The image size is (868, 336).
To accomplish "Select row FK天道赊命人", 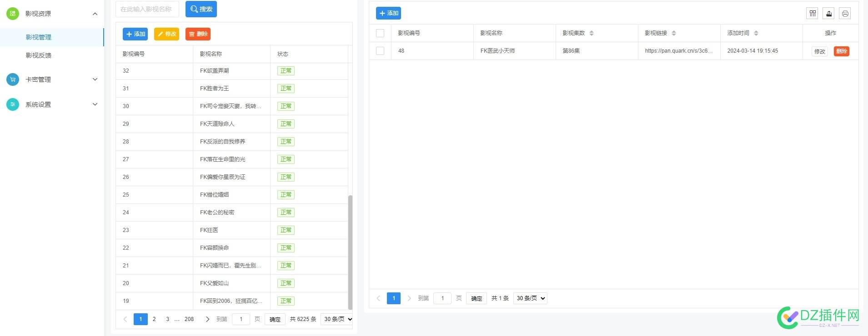I will (x=232, y=124).
